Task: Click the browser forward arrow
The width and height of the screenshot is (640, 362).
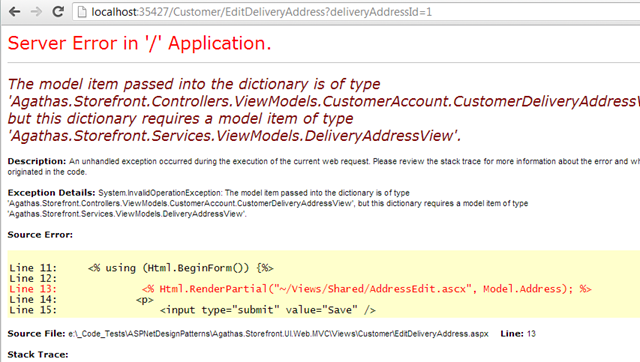Action: click(x=36, y=12)
